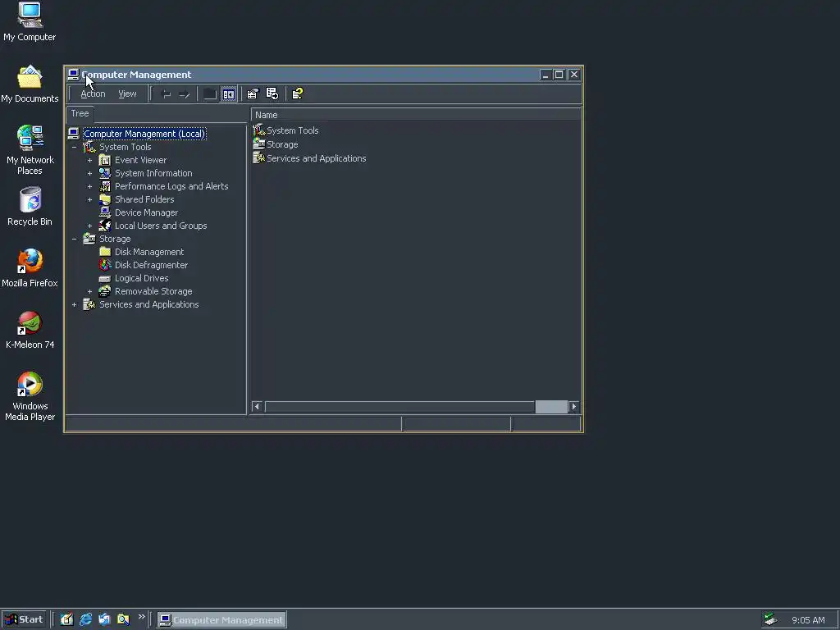Open the View menu
Viewport: 840px width, 630px height.
click(127, 94)
